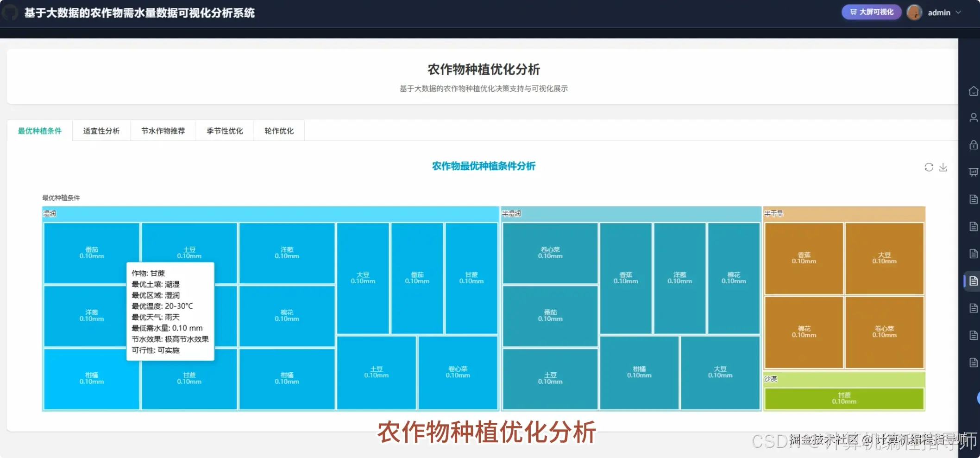Click the admin user avatar

(914, 13)
